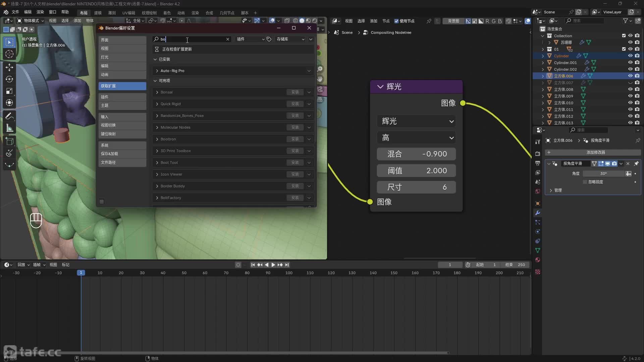This screenshot has height=362, width=644.
Task: Toggle the Use Nodes checkbox in compositor
Action: pyautogui.click(x=396, y=21)
